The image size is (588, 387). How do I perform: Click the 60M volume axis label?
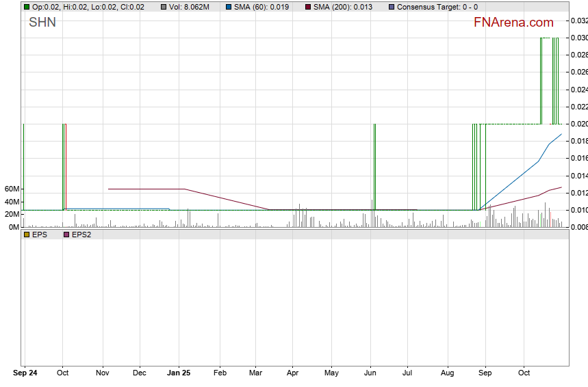10,189
